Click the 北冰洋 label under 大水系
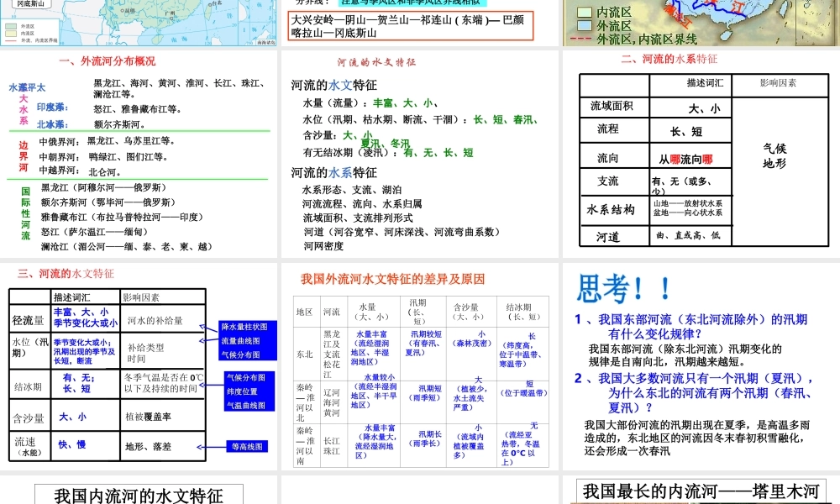Image resolution: width=840 pixels, height=504 pixels. pyautogui.click(x=52, y=124)
